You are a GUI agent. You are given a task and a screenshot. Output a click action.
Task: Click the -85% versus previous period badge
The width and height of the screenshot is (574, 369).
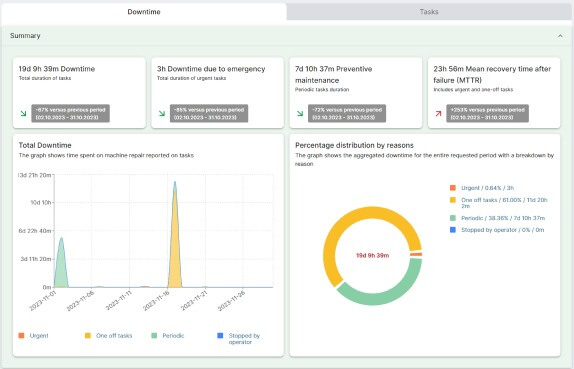point(209,113)
